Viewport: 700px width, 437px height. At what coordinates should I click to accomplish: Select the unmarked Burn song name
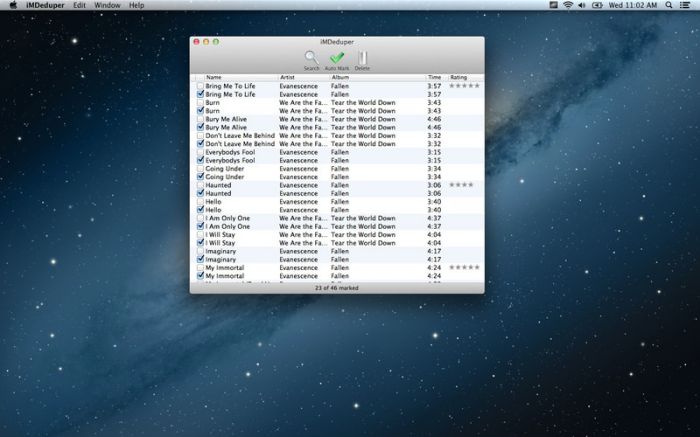coord(212,102)
